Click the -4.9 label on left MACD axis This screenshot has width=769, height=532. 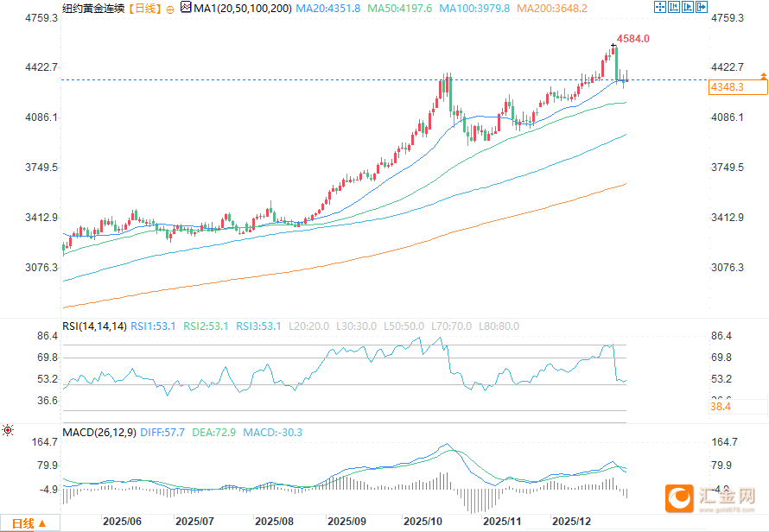pyautogui.click(x=48, y=490)
